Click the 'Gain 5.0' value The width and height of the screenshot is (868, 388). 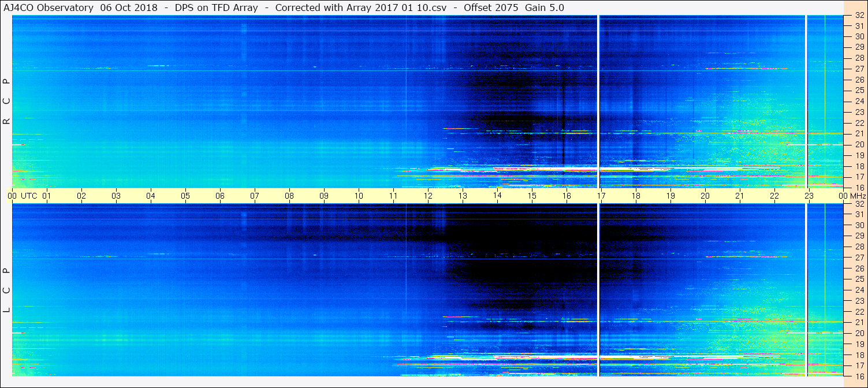click(543, 8)
